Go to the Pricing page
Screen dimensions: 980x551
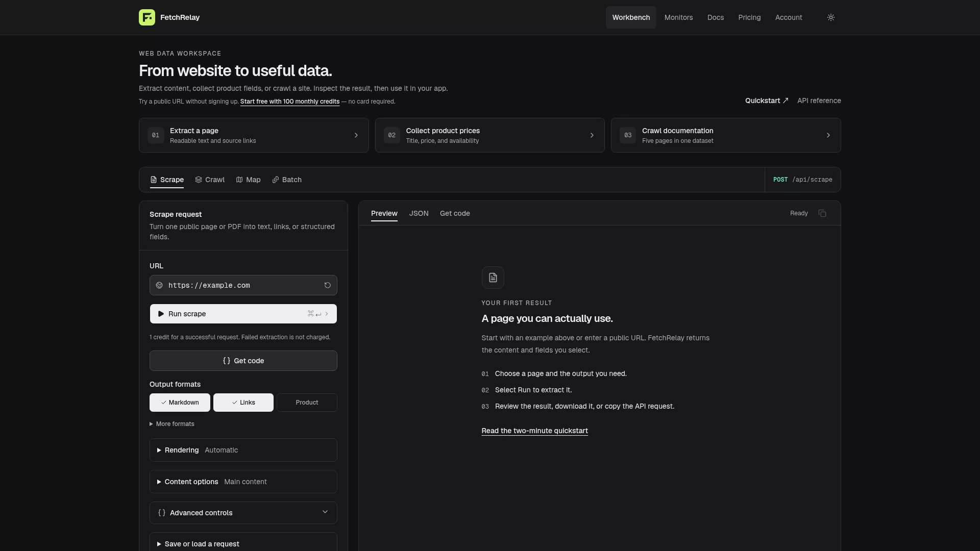coord(749,17)
